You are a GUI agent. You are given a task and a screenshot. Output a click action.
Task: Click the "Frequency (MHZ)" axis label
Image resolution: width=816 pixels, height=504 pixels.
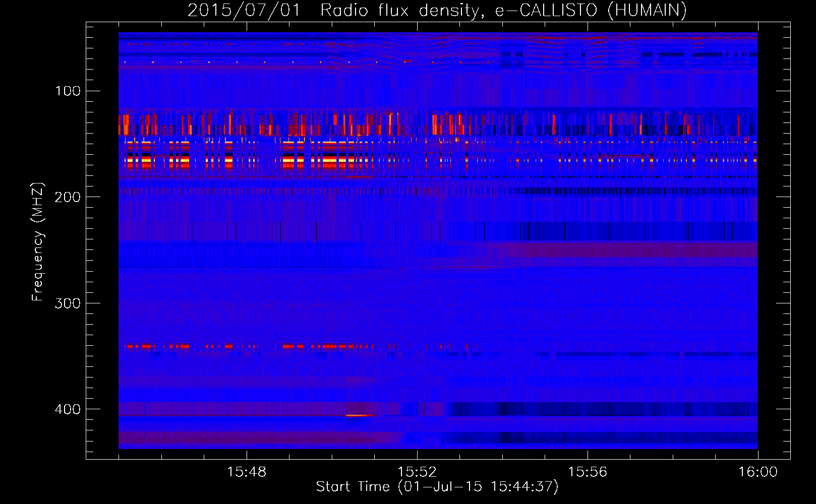tap(38, 242)
